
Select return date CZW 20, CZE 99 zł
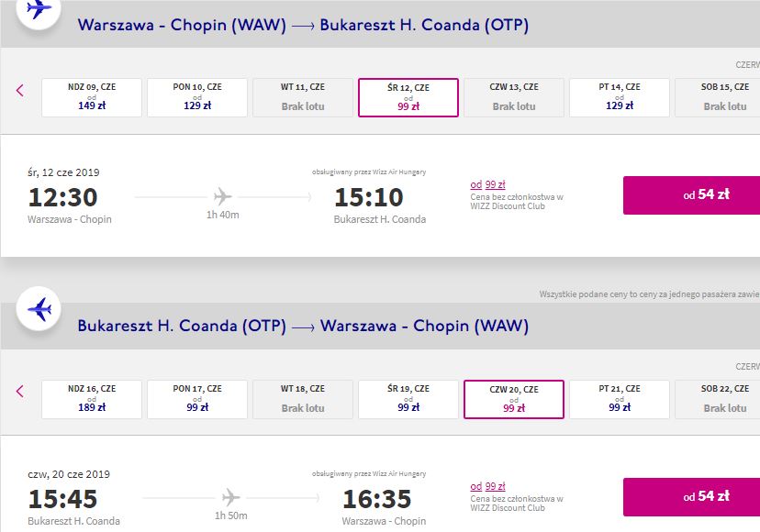pos(514,400)
